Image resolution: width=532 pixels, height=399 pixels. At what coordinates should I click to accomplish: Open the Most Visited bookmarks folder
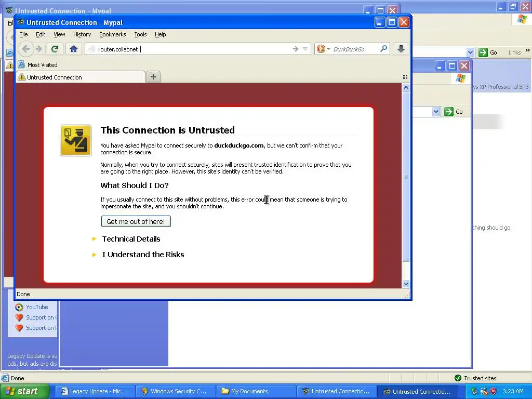point(37,64)
